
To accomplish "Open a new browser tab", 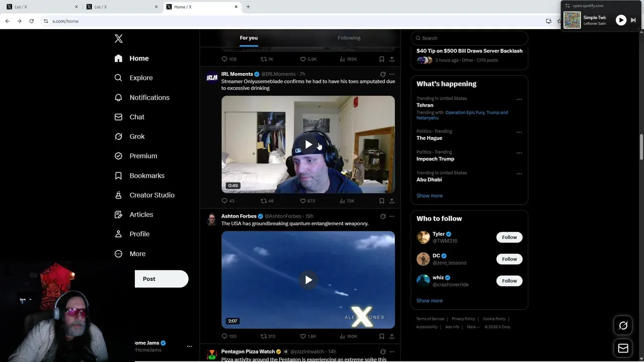I will click(248, 7).
